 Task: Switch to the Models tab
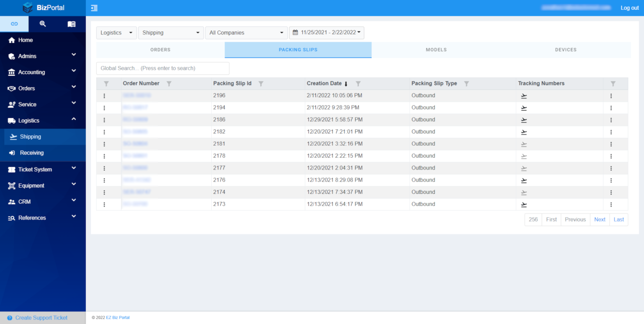point(436,50)
